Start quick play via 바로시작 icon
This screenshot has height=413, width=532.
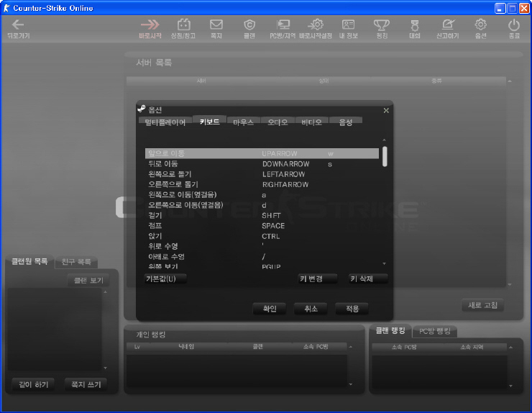click(150, 24)
